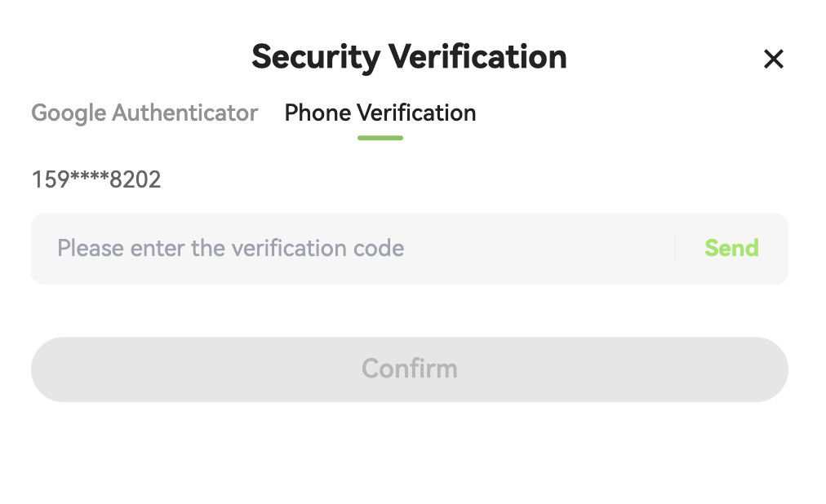Open Google Authenticator verification method
Screen dimensions: 826x504
144,113
